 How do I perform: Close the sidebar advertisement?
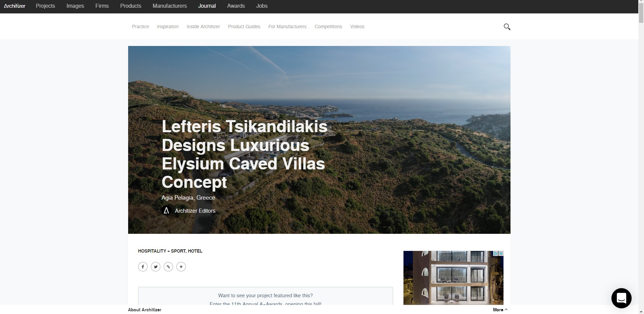point(500,253)
